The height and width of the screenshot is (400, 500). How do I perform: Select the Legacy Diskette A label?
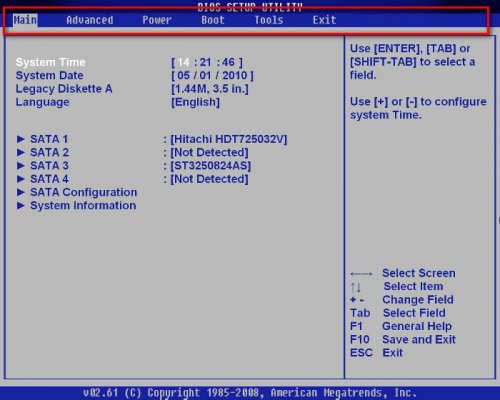click(64, 89)
